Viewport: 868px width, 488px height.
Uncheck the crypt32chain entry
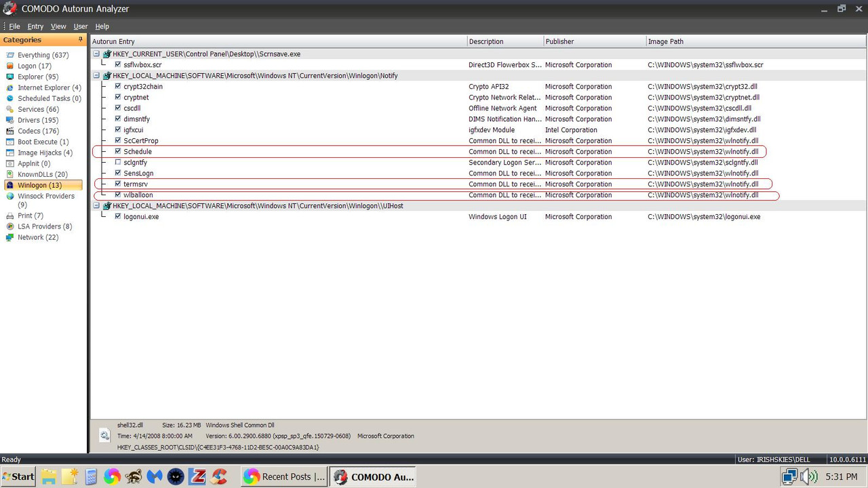tap(118, 86)
